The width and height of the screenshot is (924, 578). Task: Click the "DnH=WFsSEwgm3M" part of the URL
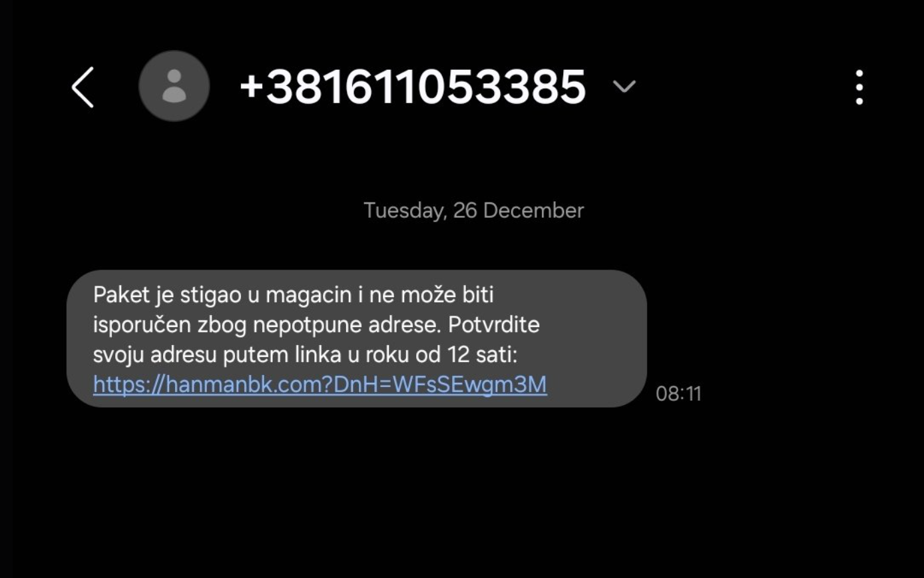coord(440,385)
